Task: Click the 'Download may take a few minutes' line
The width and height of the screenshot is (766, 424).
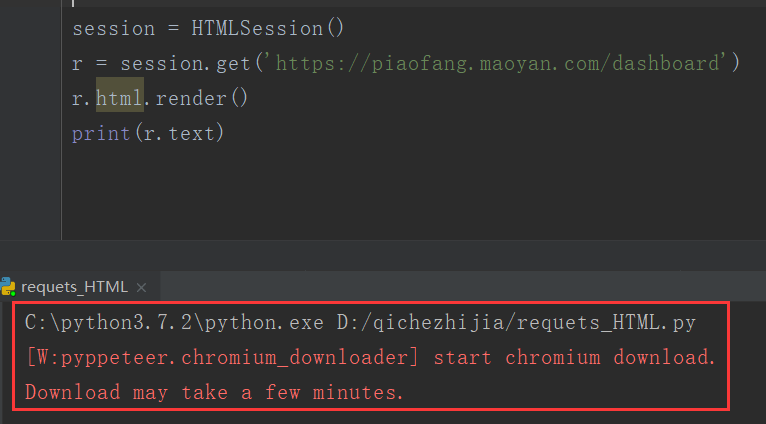Action: [x=214, y=393]
